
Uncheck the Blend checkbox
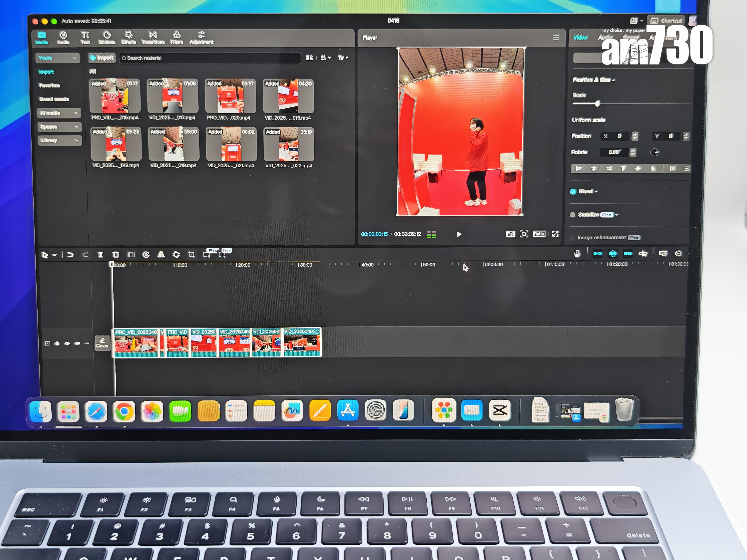click(573, 191)
